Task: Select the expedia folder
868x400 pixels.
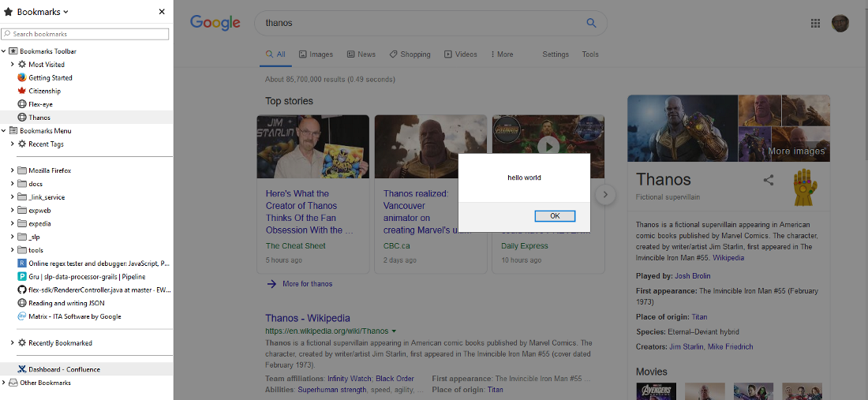Action: click(40, 224)
